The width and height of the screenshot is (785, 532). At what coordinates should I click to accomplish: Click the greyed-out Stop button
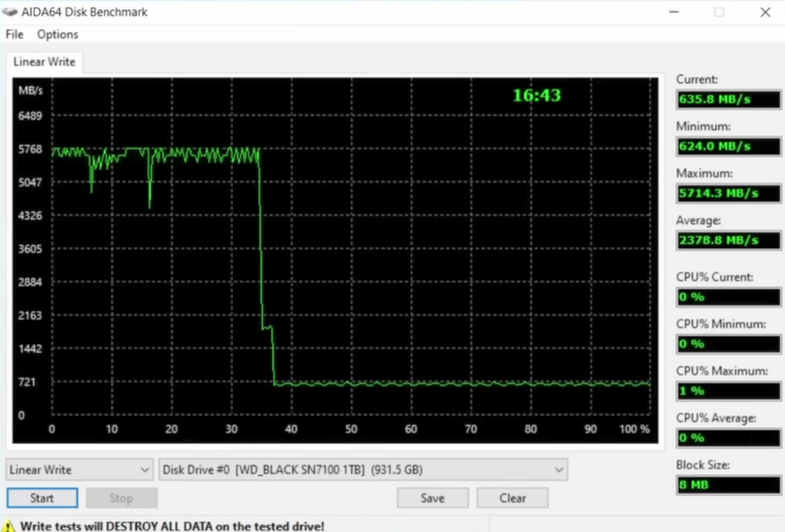121,498
